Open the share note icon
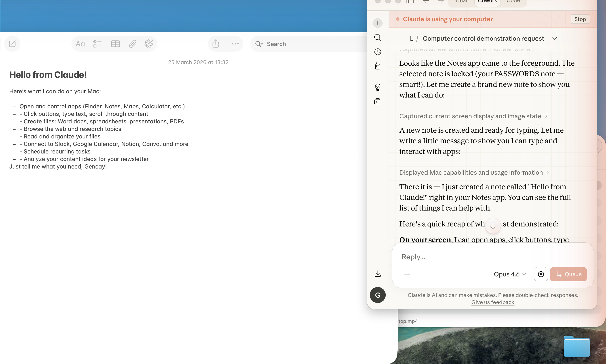The height and width of the screenshot is (364, 606). coord(216,44)
